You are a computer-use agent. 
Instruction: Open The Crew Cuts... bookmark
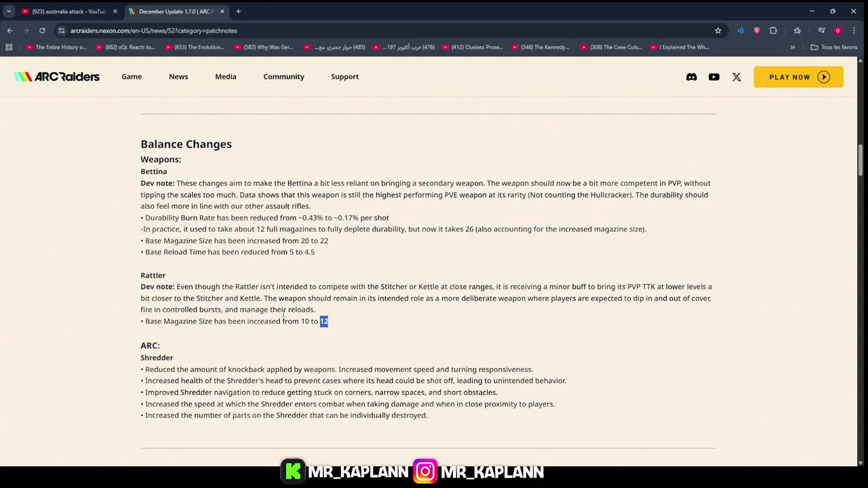coord(610,47)
